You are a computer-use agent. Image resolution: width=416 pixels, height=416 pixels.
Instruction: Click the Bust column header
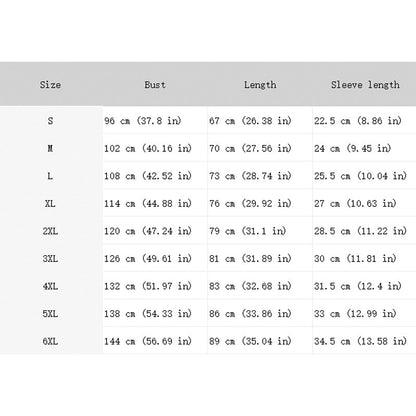[x=155, y=85]
